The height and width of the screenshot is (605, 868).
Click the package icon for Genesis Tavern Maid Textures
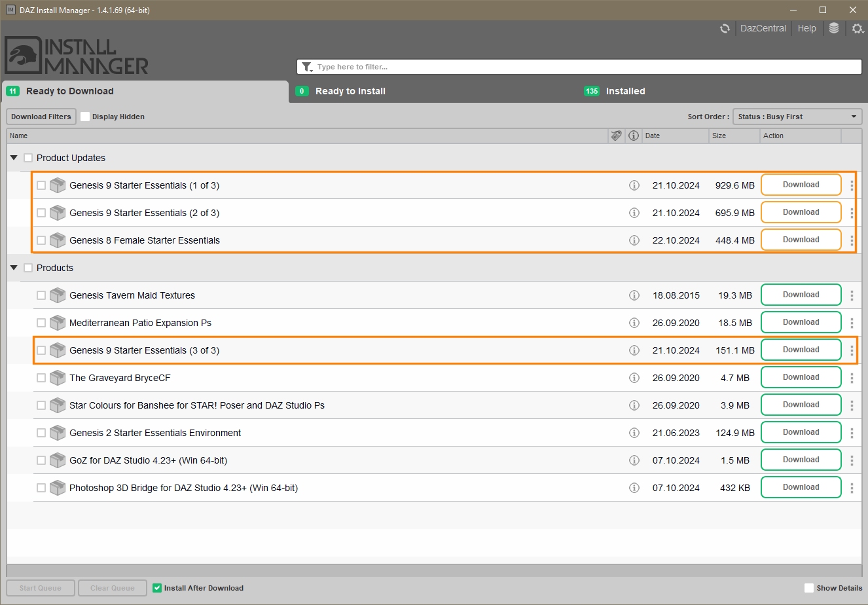[58, 295]
